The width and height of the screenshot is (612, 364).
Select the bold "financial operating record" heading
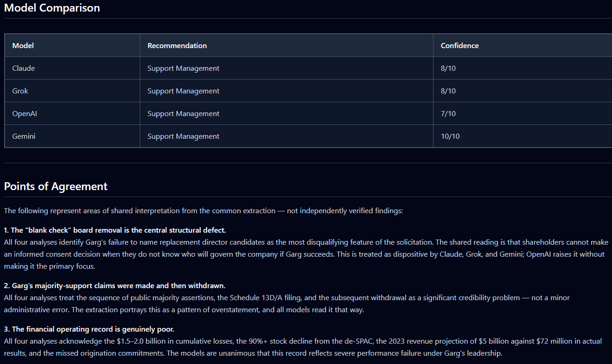[89, 329]
